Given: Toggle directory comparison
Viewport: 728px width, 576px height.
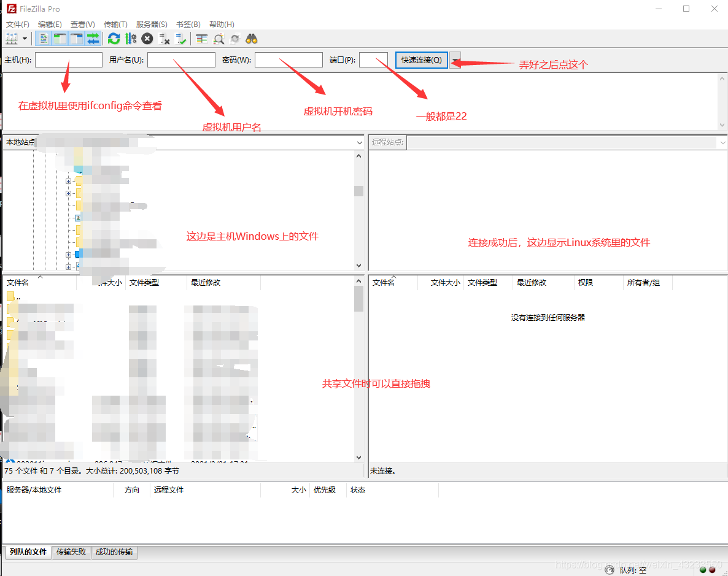Looking at the screenshot, I should pyautogui.click(x=219, y=39).
